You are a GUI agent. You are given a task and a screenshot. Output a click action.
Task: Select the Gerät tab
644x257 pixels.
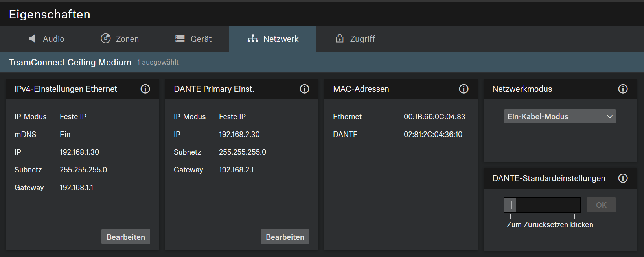click(193, 39)
